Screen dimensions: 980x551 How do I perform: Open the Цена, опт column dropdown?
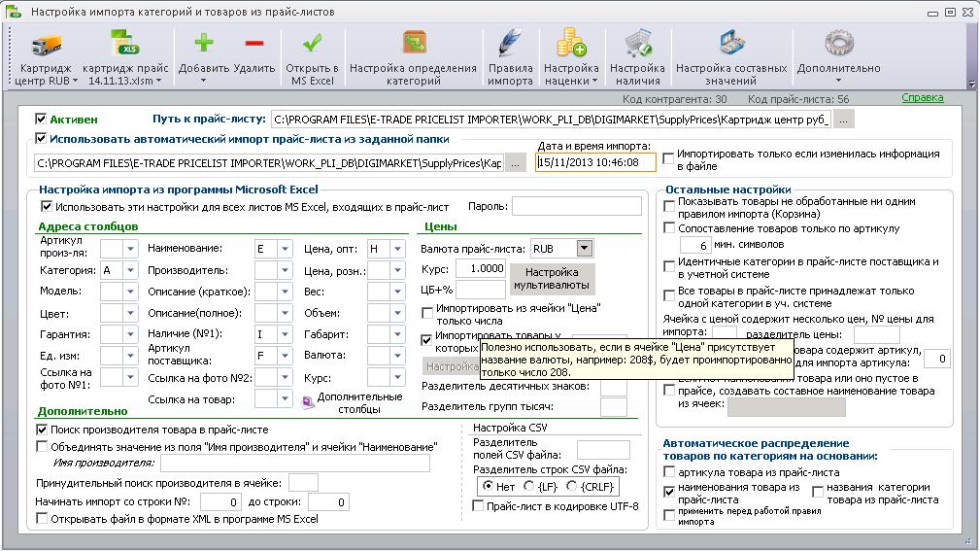[x=397, y=249]
